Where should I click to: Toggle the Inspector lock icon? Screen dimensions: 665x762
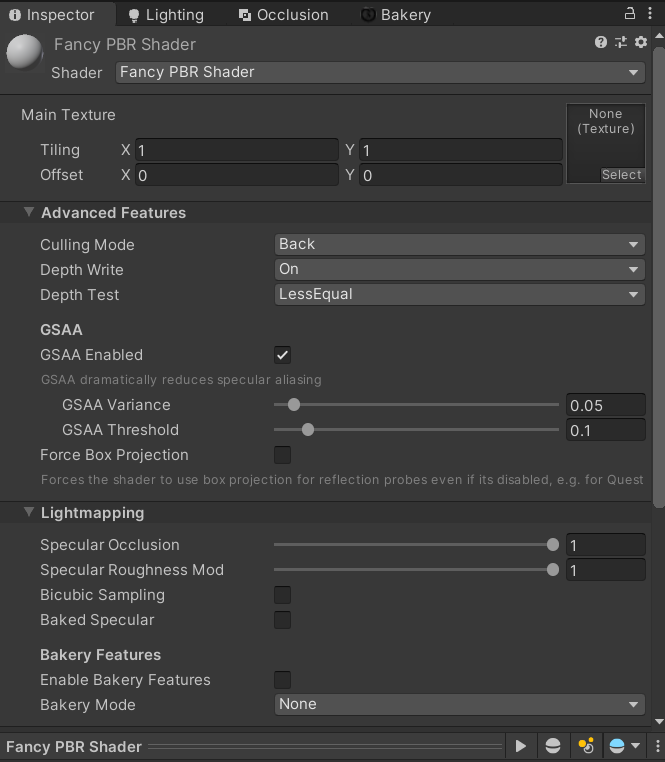(x=630, y=13)
